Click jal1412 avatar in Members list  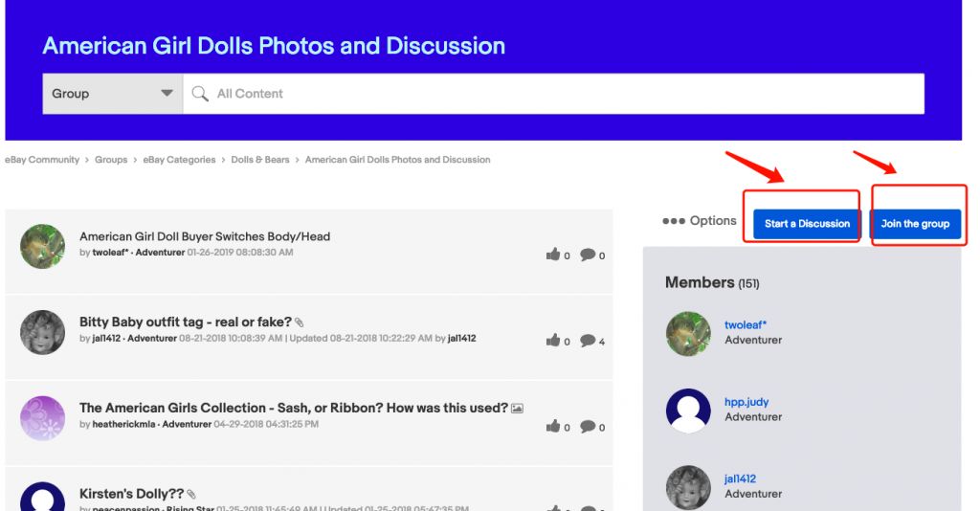click(x=688, y=487)
